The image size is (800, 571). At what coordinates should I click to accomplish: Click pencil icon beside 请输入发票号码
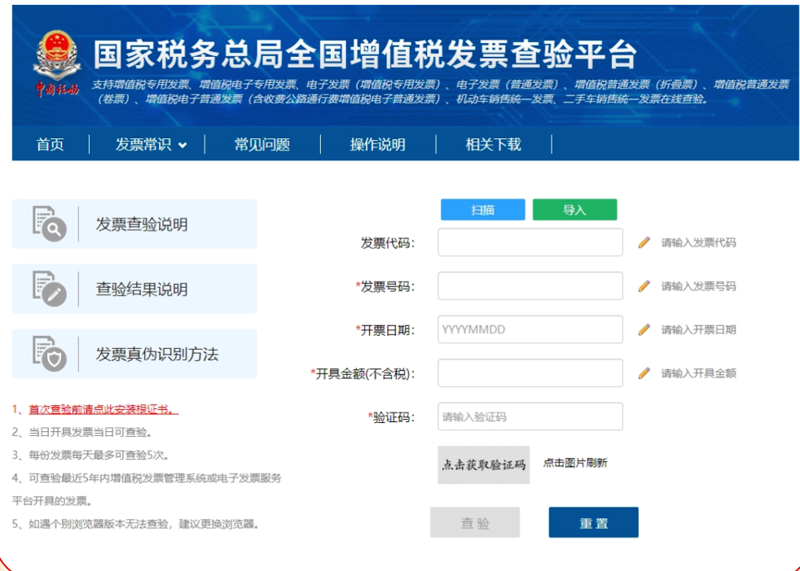pos(644,286)
